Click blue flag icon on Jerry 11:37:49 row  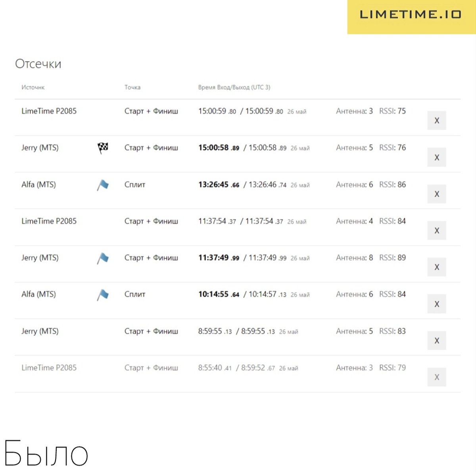click(103, 258)
